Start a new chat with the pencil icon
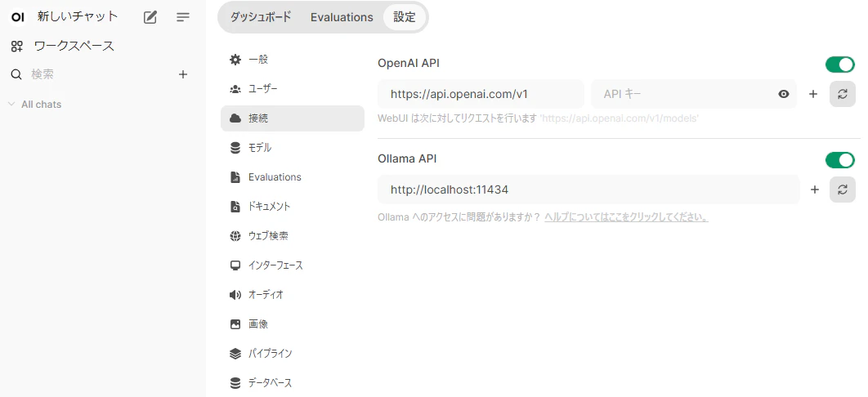 point(150,17)
